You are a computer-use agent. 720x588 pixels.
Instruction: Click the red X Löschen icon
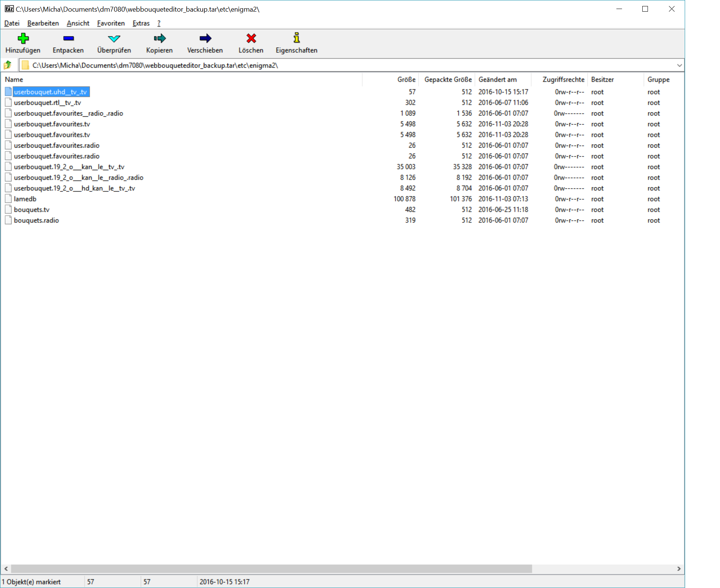(x=251, y=38)
